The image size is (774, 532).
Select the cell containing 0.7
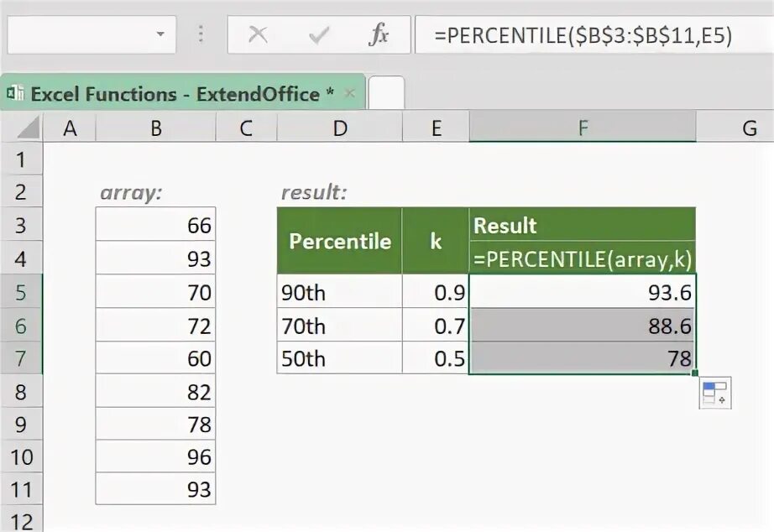(436, 325)
